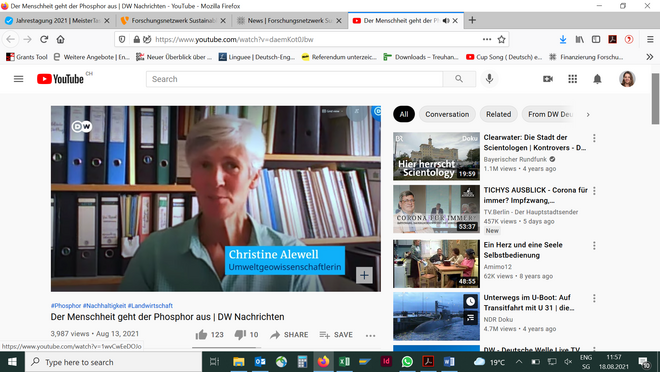Expand the hidden bookmarks overflow chevron
Image resolution: width=660 pixels, height=372 pixels.
[649, 57]
